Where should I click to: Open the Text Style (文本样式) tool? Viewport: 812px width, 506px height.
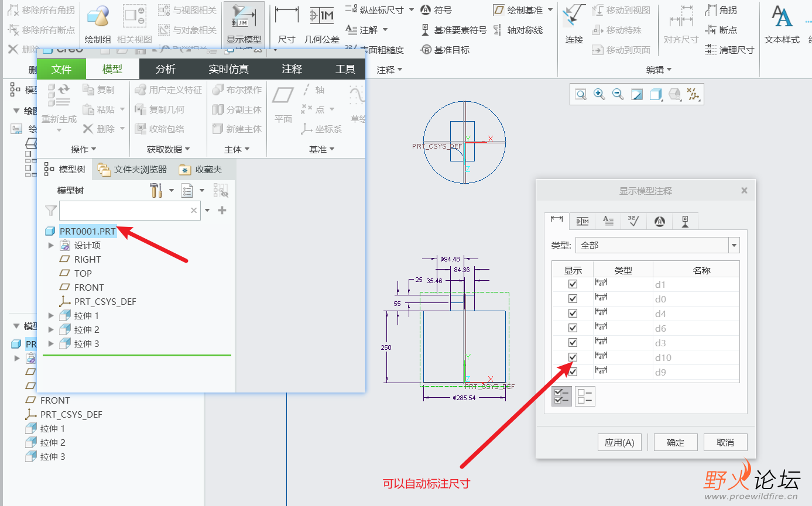(782, 25)
